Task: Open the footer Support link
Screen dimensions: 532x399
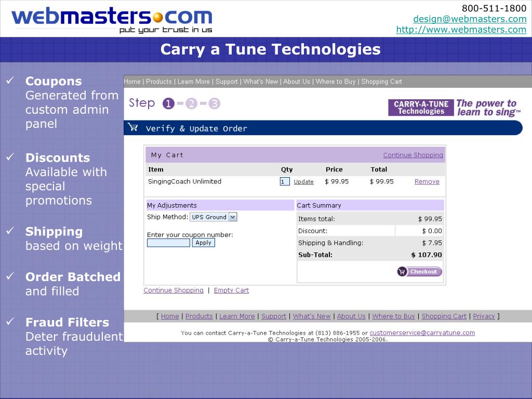Action: tap(274, 316)
